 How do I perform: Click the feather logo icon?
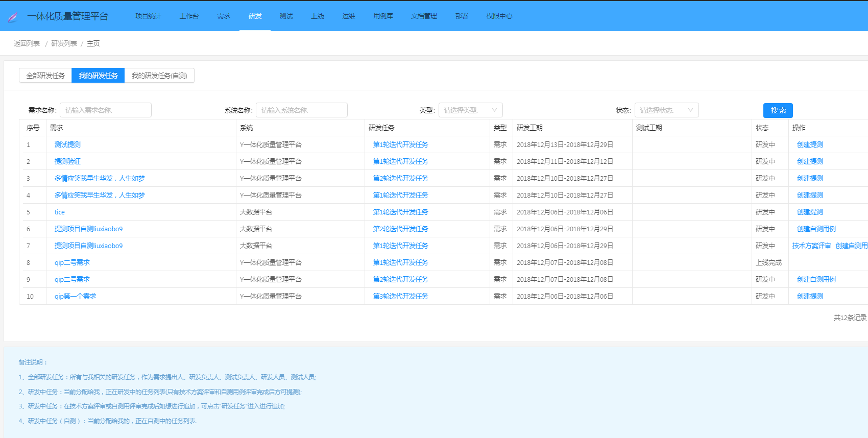click(13, 17)
